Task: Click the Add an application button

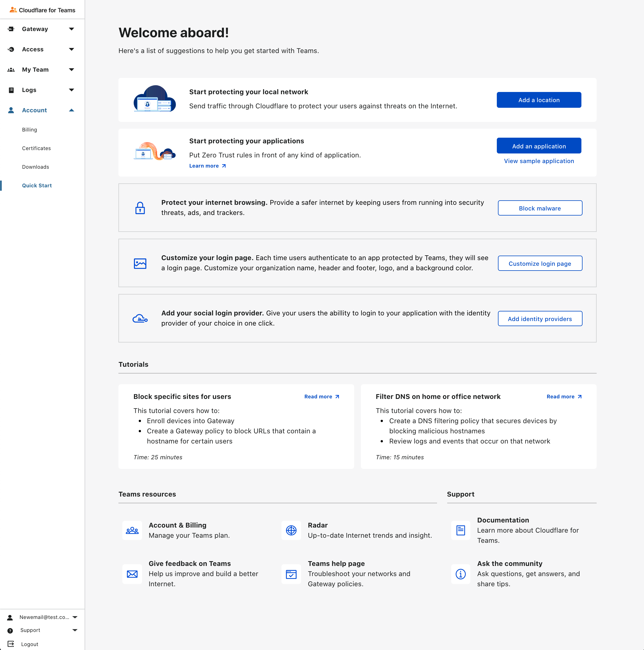Action: click(539, 146)
